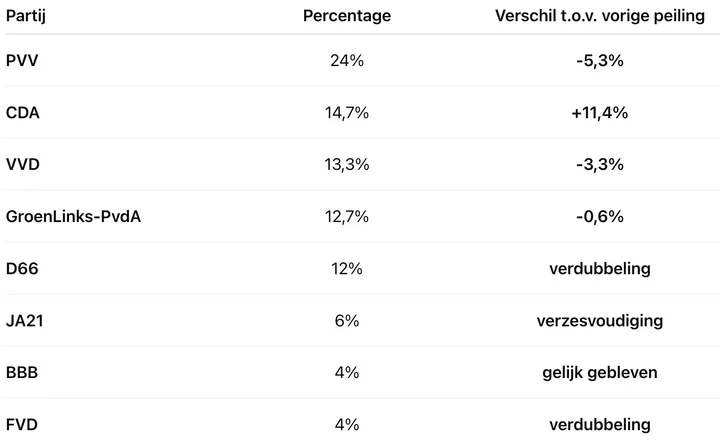Select the verzesvoudiging cell for JA21
The image size is (720, 445).
click(x=599, y=321)
